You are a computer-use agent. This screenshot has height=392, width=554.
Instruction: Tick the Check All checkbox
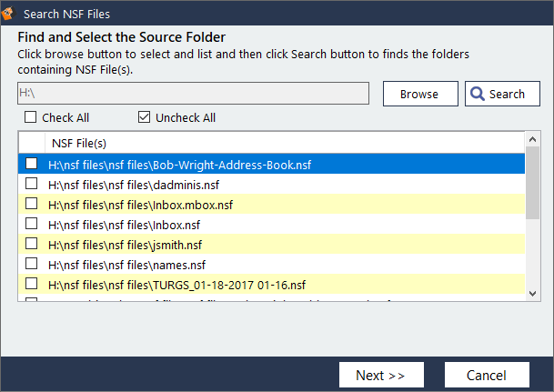[x=31, y=117]
